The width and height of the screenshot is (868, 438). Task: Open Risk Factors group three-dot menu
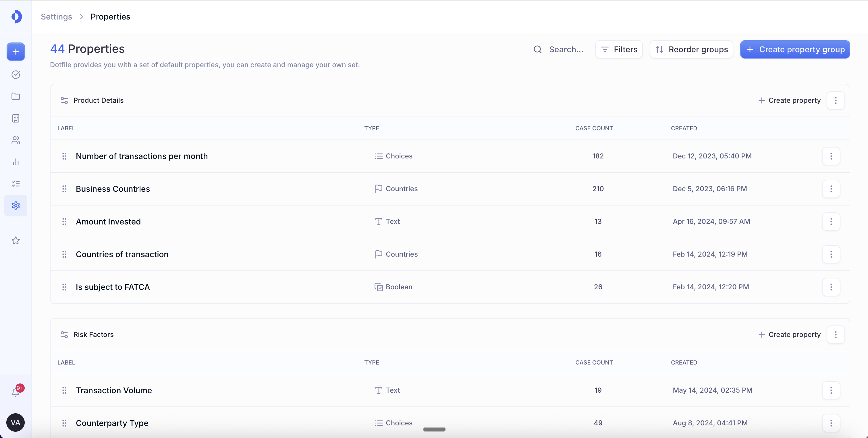[835, 335]
